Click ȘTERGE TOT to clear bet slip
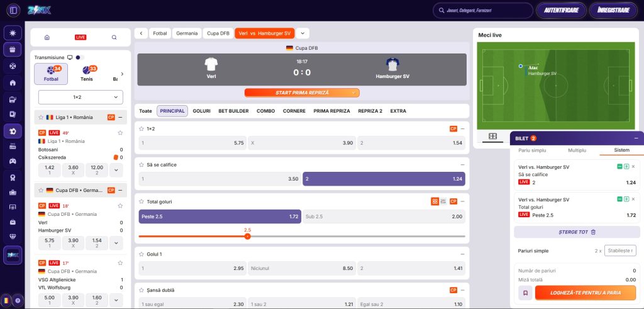This screenshot has width=644, height=309. coord(577,232)
